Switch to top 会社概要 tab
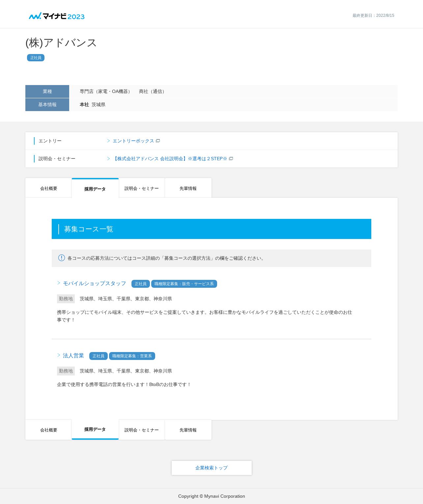 click(x=49, y=188)
